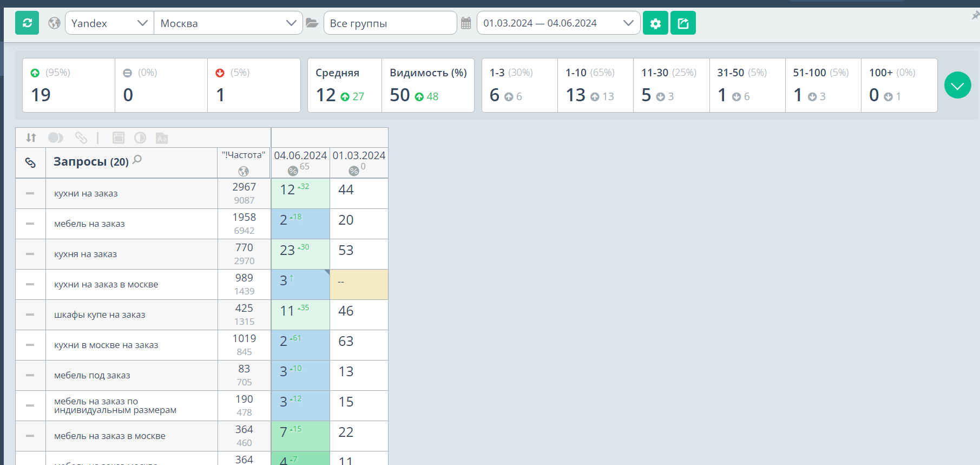The width and height of the screenshot is (980, 465).
Task: Filter by dropped positions card showing 1
Action: coord(254,85)
